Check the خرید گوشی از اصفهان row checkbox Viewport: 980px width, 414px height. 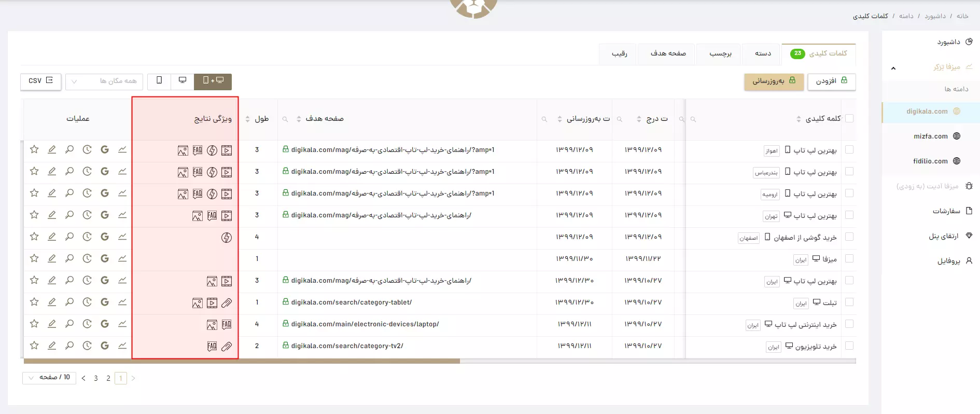(849, 237)
